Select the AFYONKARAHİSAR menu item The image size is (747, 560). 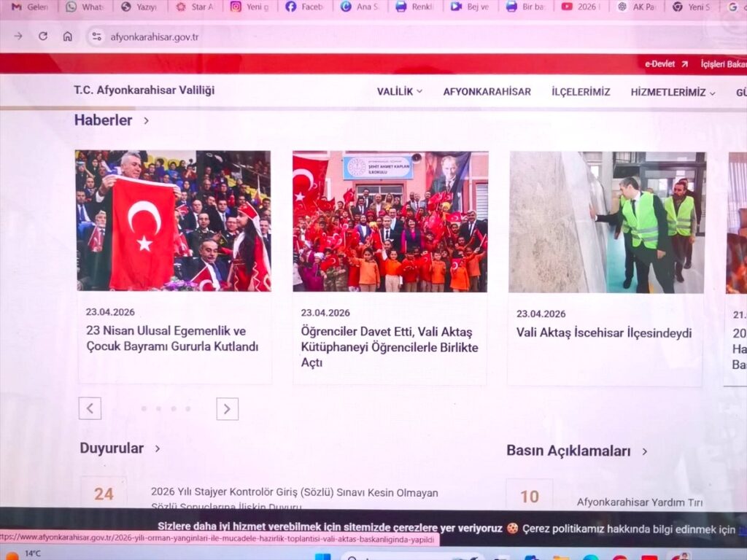click(487, 91)
